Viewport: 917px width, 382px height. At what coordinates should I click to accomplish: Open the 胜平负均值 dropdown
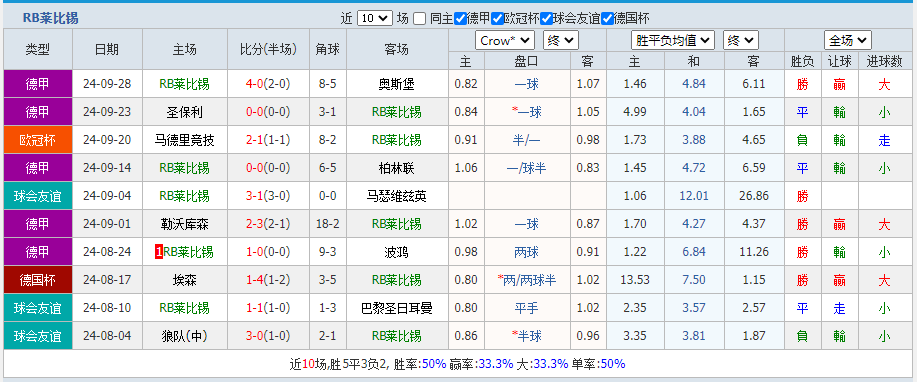coord(673,40)
